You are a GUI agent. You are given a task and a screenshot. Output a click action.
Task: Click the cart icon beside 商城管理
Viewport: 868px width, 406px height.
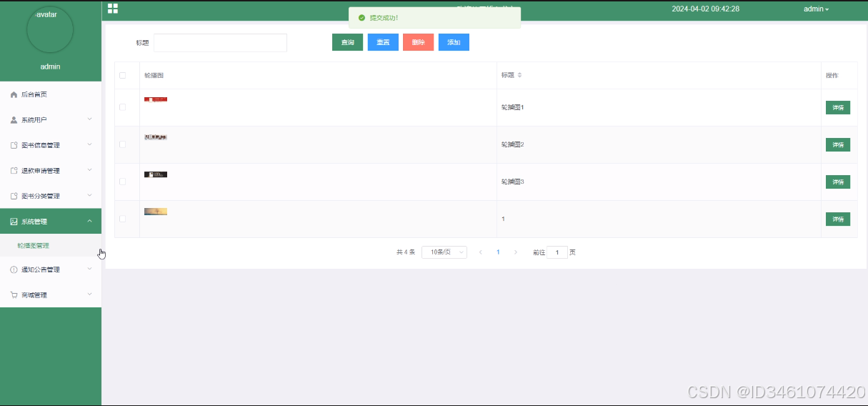pyautogui.click(x=14, y=294)
